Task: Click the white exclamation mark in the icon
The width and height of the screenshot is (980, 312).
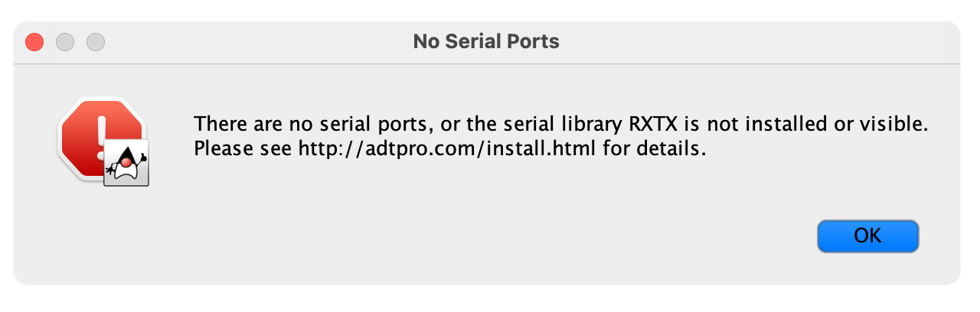Action: [x=101, y=132]
